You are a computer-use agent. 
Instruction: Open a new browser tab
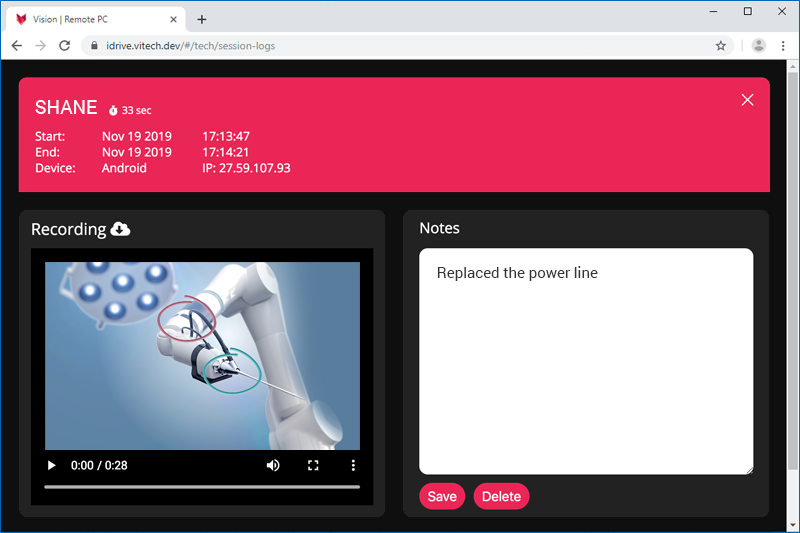tap(202, 19)
